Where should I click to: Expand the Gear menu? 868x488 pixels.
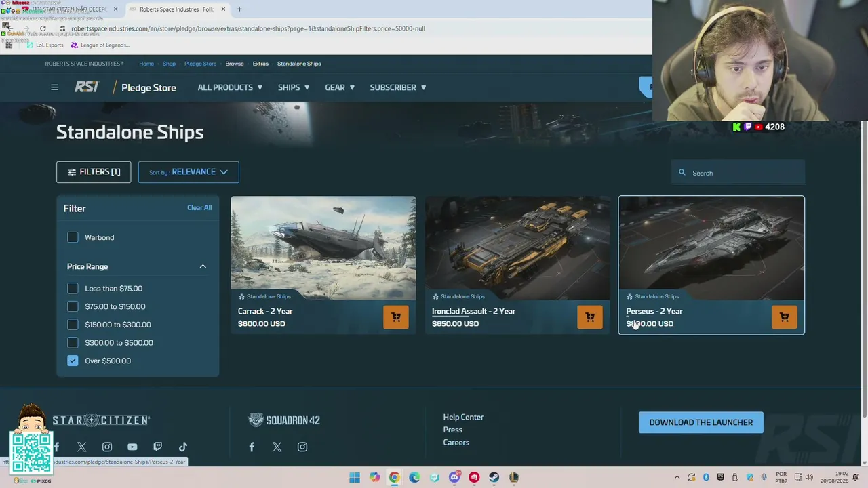[340, 87]
